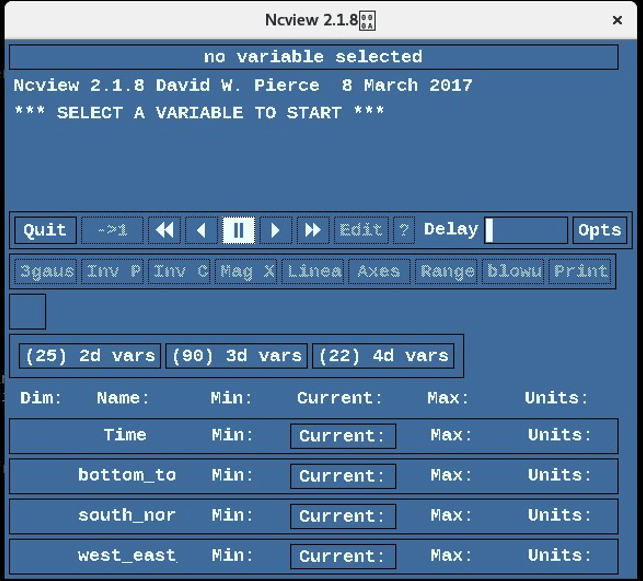The height and width of the screenshot is (581, 643).
Task: Open the (25) 2d vars menu
Action: coord(90,355)
